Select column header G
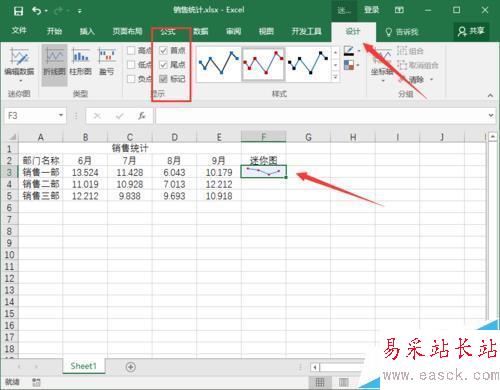This screenshot has width=500, height=390. click(x=308, y=137)
